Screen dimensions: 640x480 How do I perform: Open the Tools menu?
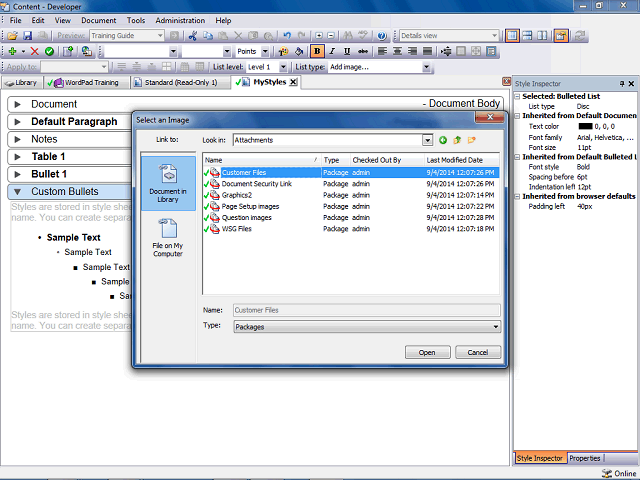136,20
